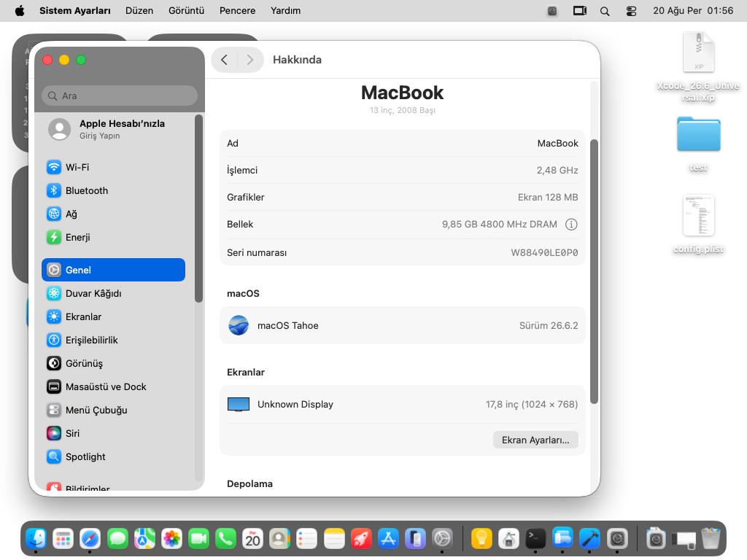747x560 pixels.
Task: Open the Trash in the Dock
Action: (711, 539)
